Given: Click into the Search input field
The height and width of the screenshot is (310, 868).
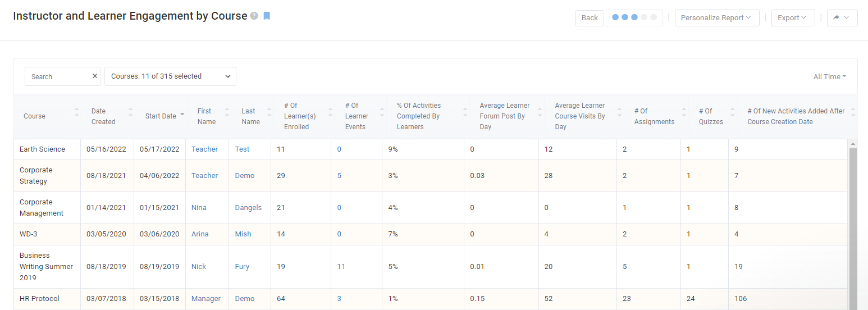Looking at the screenshot, I should (x=58, y=76).
